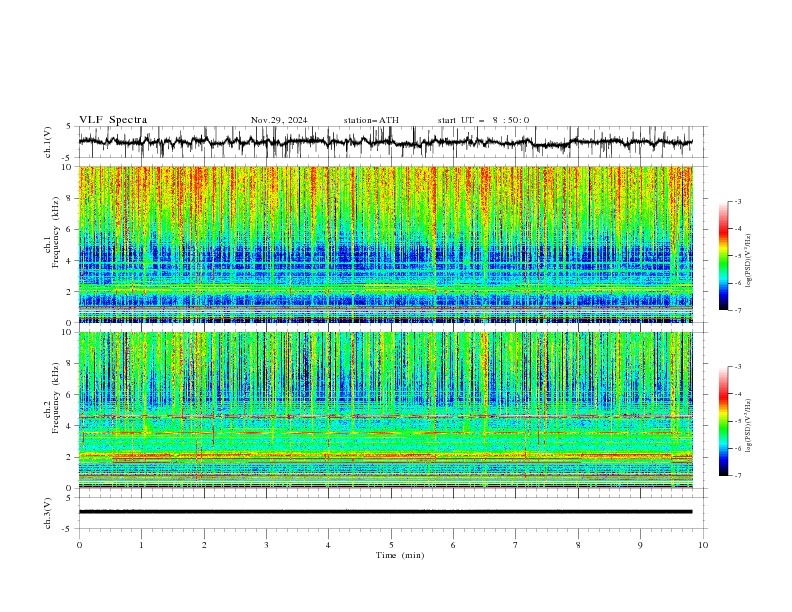Screen dimensions: 792x612
Task: Click the "3" tick on the time axis
Action: click(x=266, y=545)
